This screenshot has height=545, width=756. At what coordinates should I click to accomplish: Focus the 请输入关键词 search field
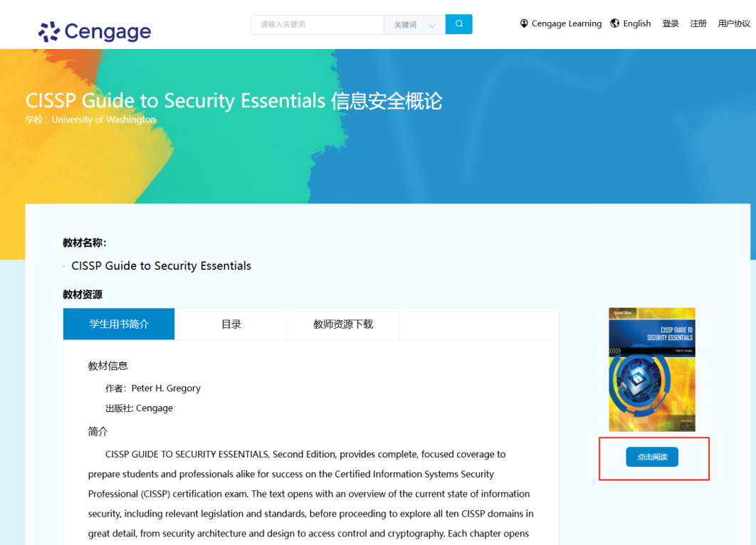tap(317, 24)
